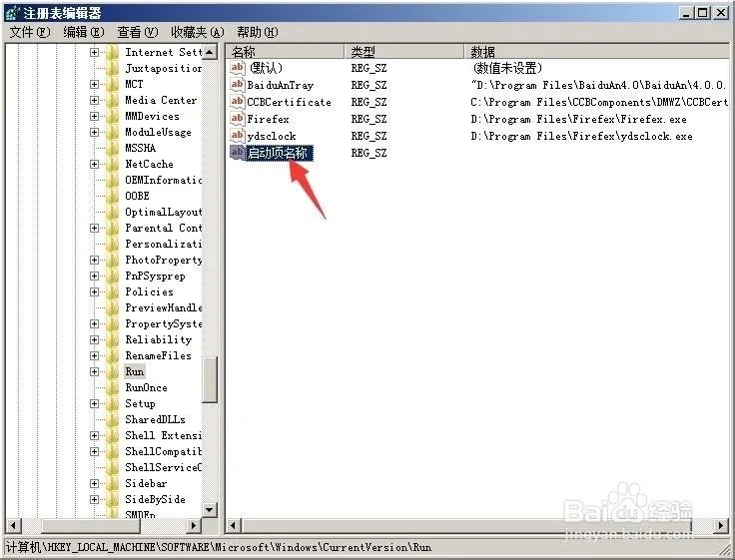Select the OptimalLayout tree item

[x=163, y=212]
